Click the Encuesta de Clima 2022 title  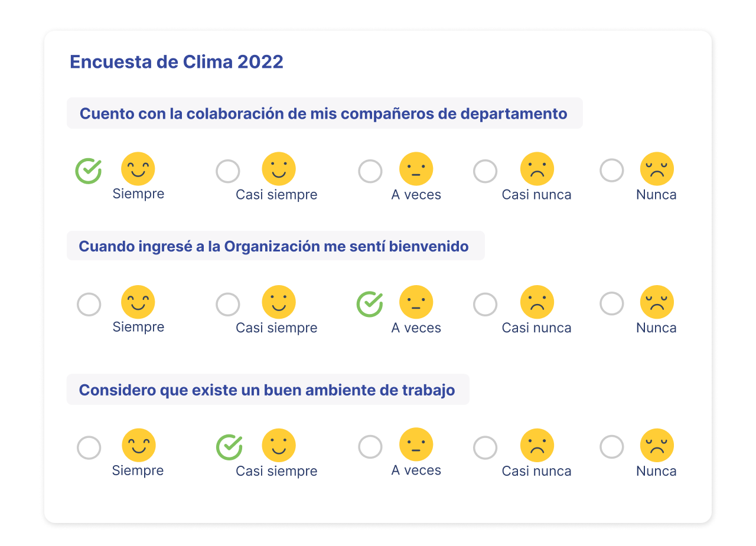coord(177,62)
